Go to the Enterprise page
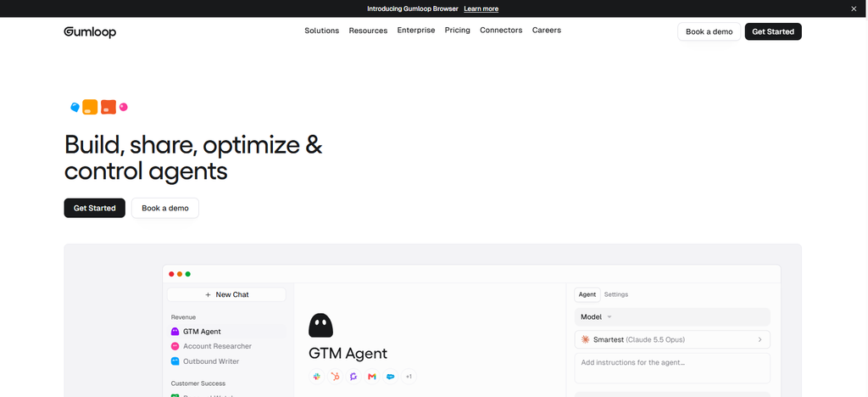 coord(415,31)
